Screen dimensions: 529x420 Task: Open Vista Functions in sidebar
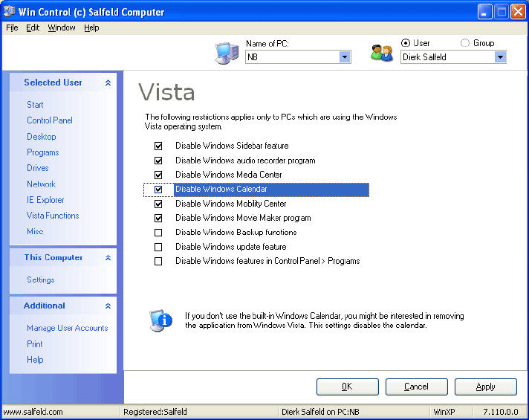click(53, 216)
